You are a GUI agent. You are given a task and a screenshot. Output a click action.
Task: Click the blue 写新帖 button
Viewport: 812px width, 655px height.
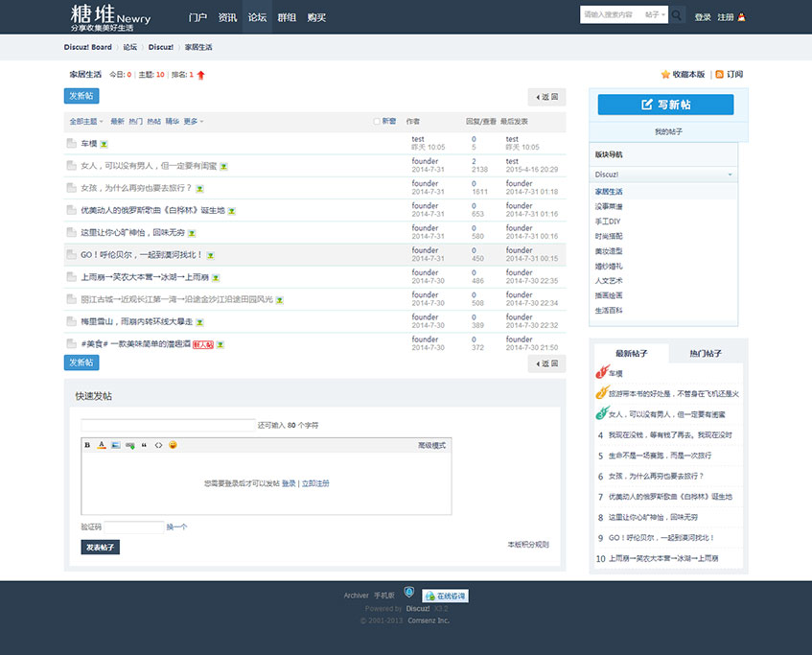(665, 105)
